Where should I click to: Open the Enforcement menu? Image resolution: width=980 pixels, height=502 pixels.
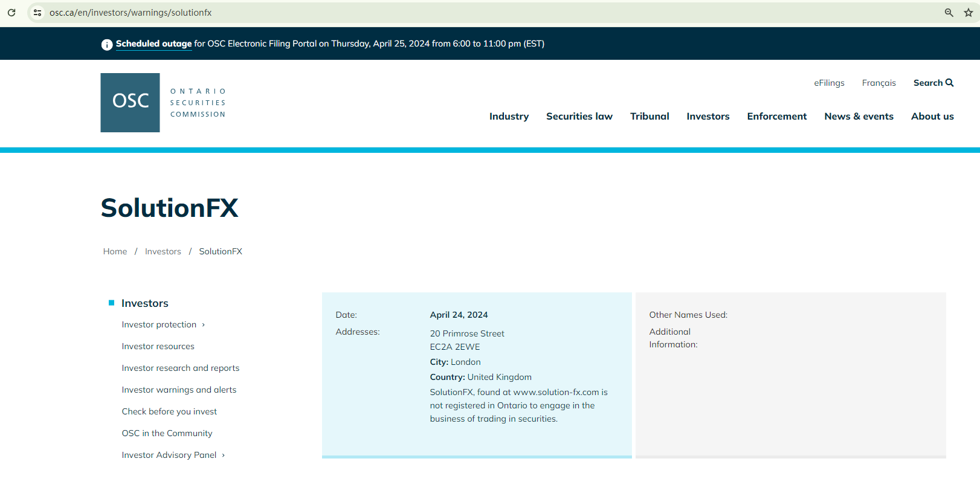(776, 117)
